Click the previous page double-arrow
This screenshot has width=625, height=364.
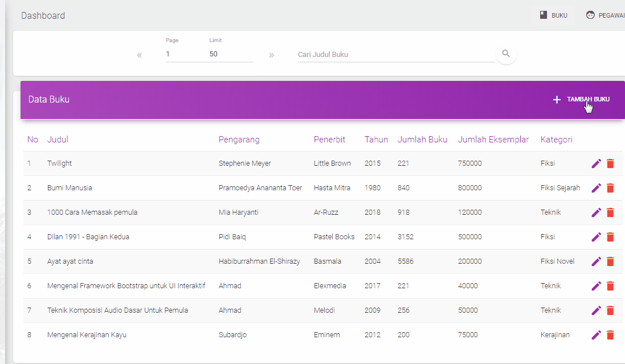[x=139, y=54]
